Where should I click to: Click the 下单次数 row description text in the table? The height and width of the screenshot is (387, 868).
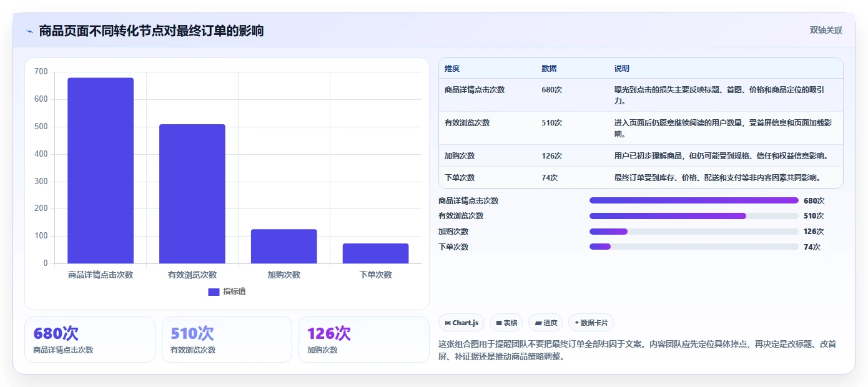click(x=717, y=178)
